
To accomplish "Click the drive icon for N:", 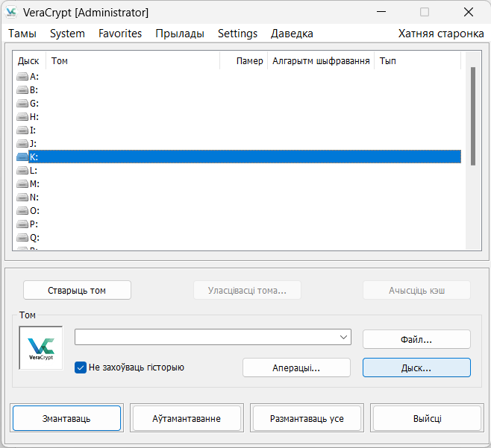I will point(22,197).
